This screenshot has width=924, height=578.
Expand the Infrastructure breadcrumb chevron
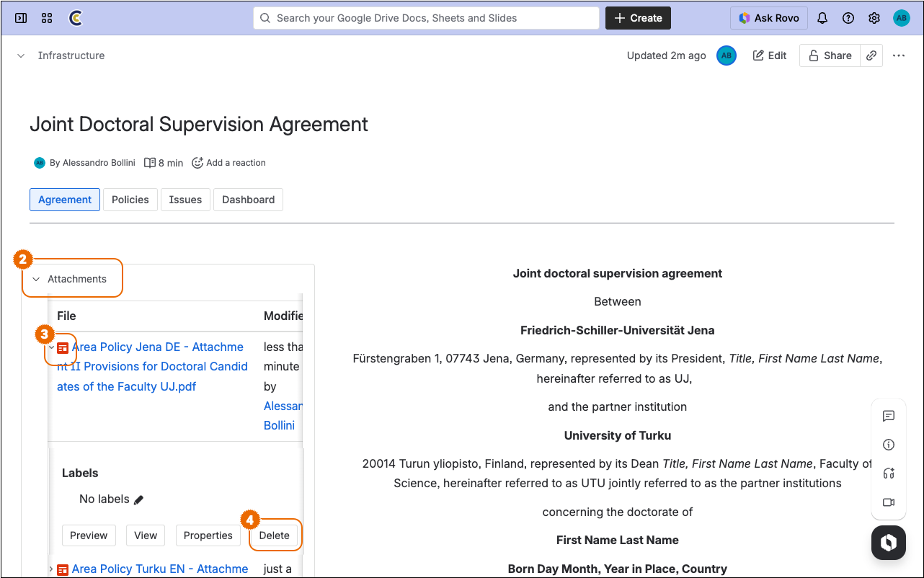pyautogui.click(x=21, y=55)
